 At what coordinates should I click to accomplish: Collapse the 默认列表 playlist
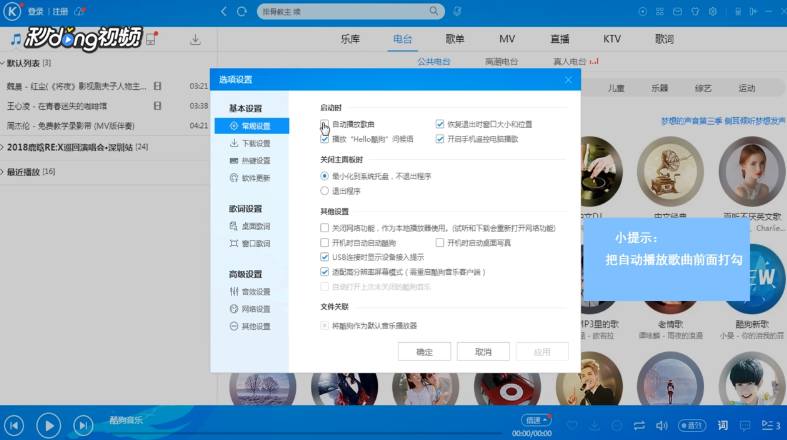point(3,63)
